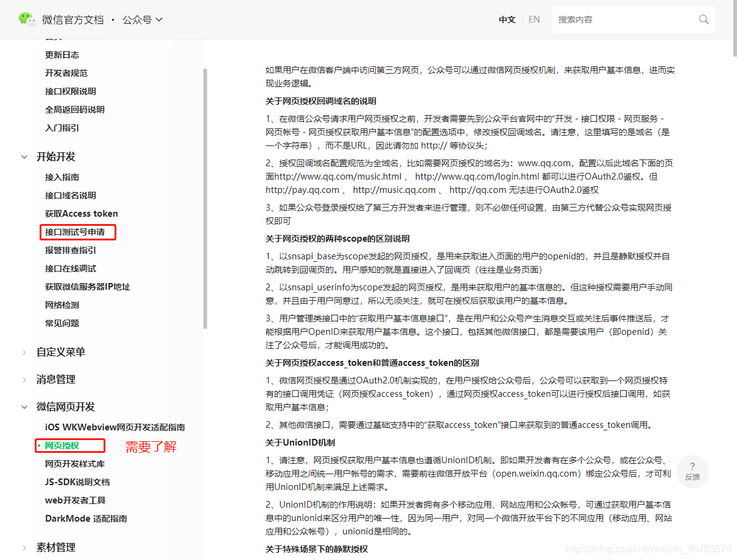Open the DarkMode 适配指南 page
The width and height of the screenshot is (737, 560).
coord(86,519)
